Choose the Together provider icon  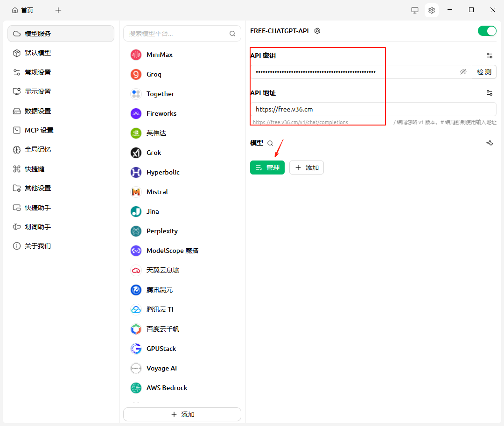point(136,94)
